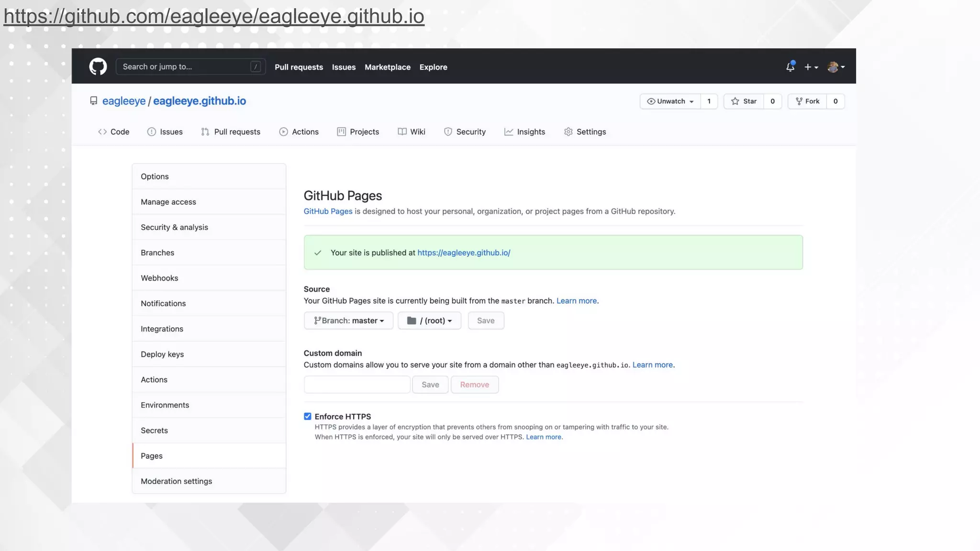Switch to the Projects tab
Screen dimensions: 980x551
[x=358, y=132]
